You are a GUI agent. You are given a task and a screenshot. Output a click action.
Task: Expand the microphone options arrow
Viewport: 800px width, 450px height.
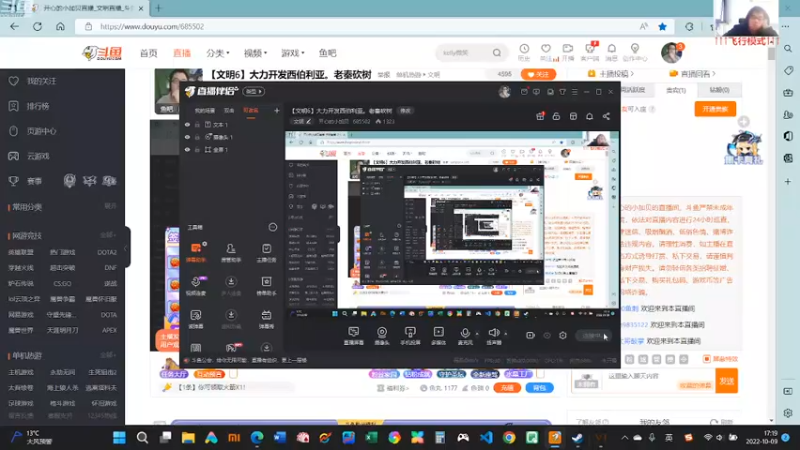coord(477,334)
